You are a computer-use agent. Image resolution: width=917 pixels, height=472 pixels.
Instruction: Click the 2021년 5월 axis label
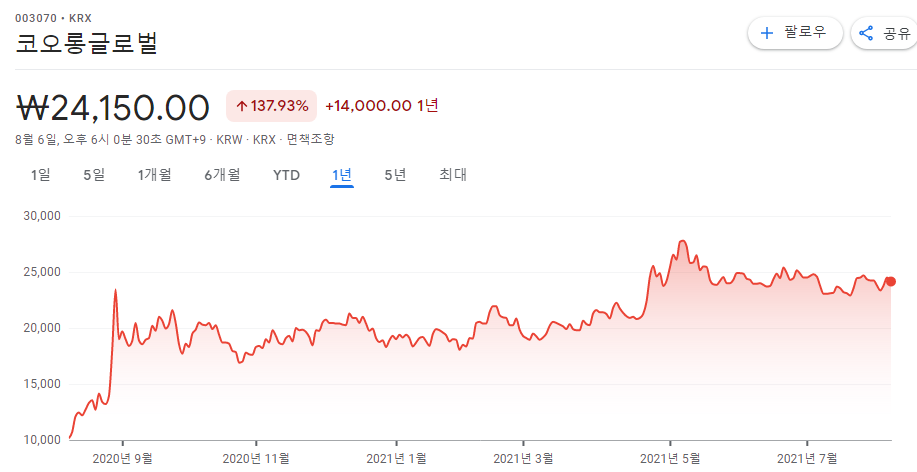pyautogui.click(x=670, y=458)
